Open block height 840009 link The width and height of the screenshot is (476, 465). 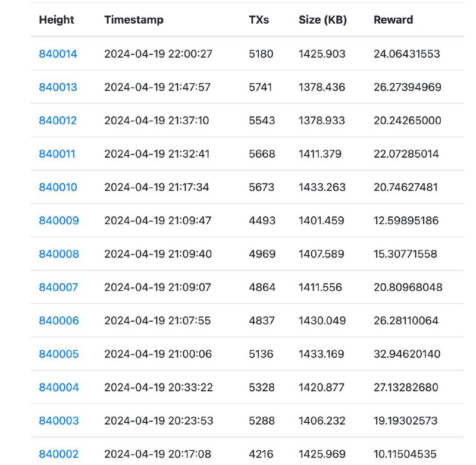tap(59, 221)
